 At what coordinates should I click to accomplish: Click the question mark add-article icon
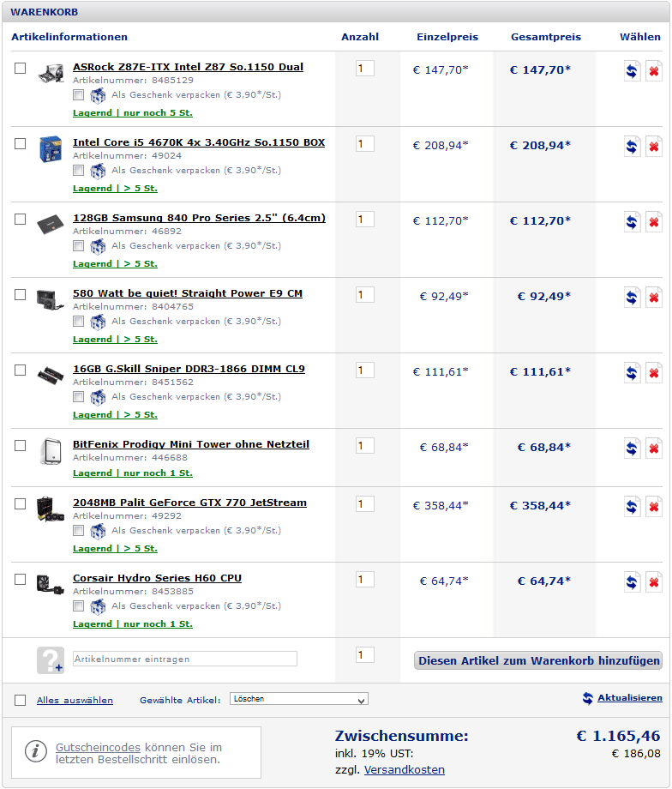click(51, 660)
